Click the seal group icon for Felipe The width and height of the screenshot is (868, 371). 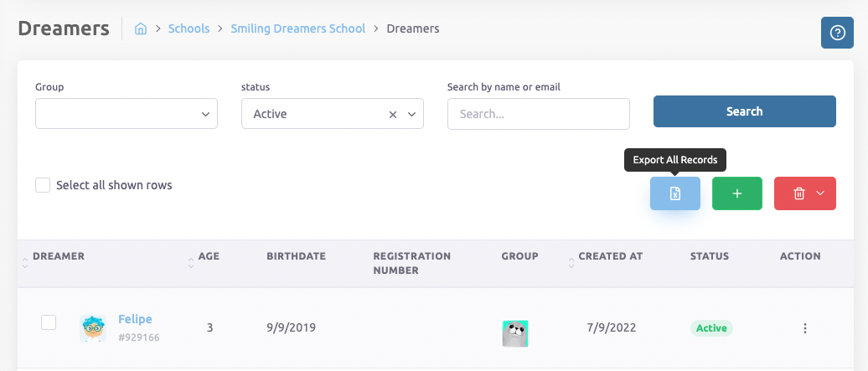pyautogui.click(x=515, y=333)
